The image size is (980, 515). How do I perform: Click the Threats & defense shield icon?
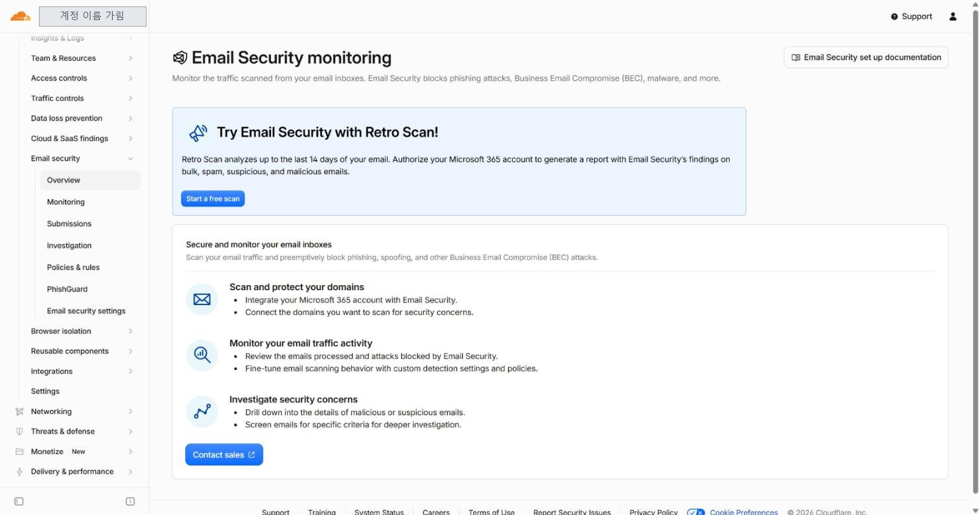19,431
